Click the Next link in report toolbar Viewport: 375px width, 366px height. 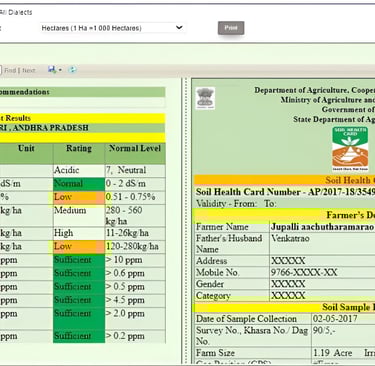coord(29,70)
